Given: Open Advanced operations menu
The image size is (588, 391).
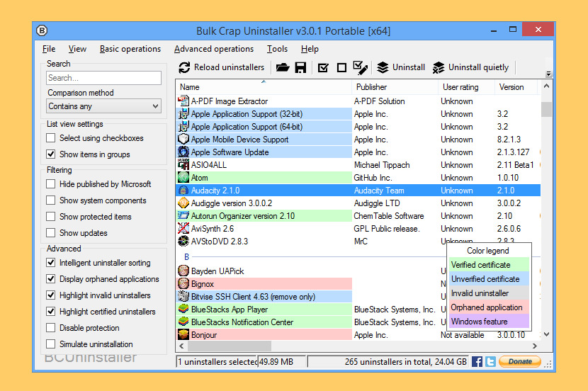Looking at the screenshot, I should coord(214,49).
